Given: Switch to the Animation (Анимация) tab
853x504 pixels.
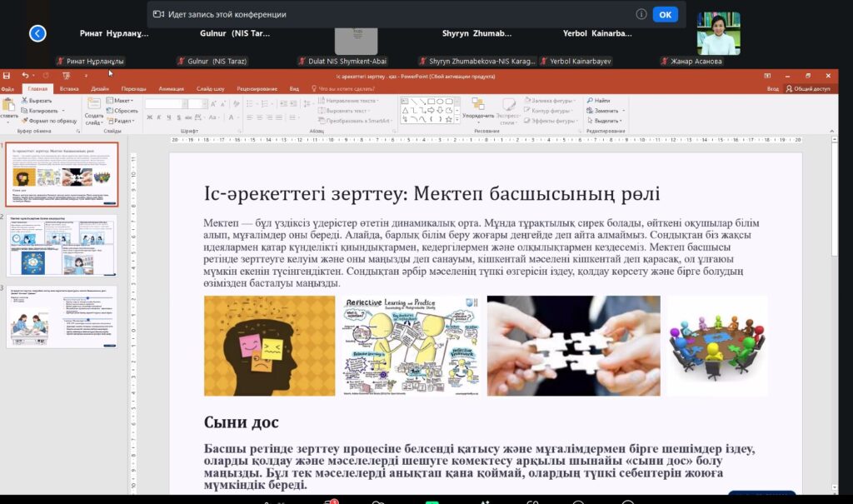Looking at the screenshot, I should tap(171, 88).
